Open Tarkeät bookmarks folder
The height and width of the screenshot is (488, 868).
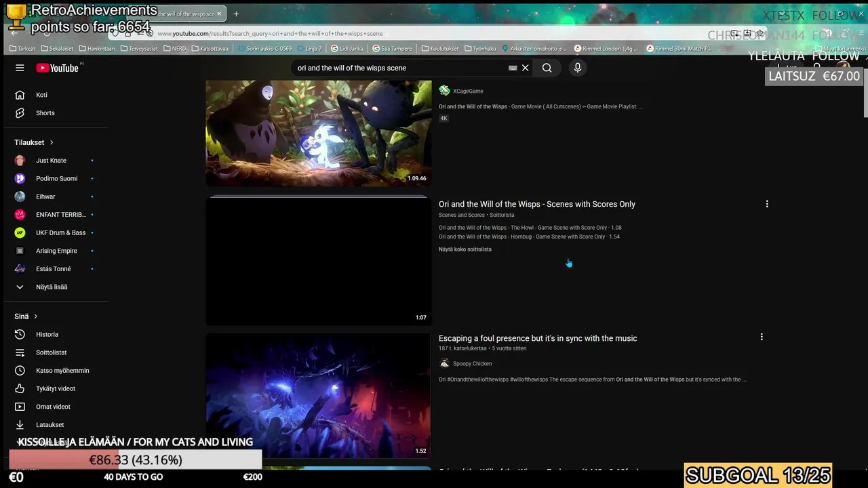point(22,49)
